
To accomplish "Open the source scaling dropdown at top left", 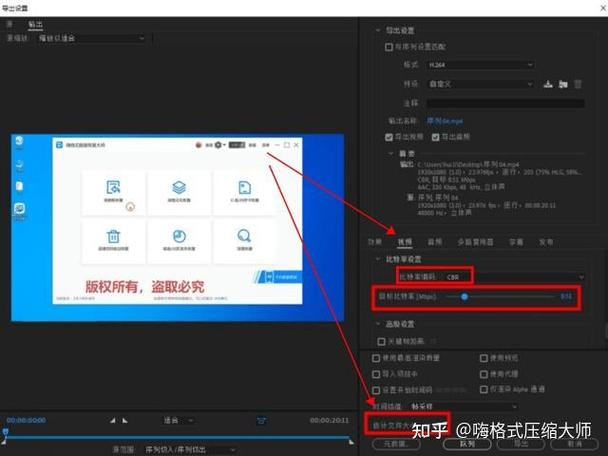I will [92, 38].
